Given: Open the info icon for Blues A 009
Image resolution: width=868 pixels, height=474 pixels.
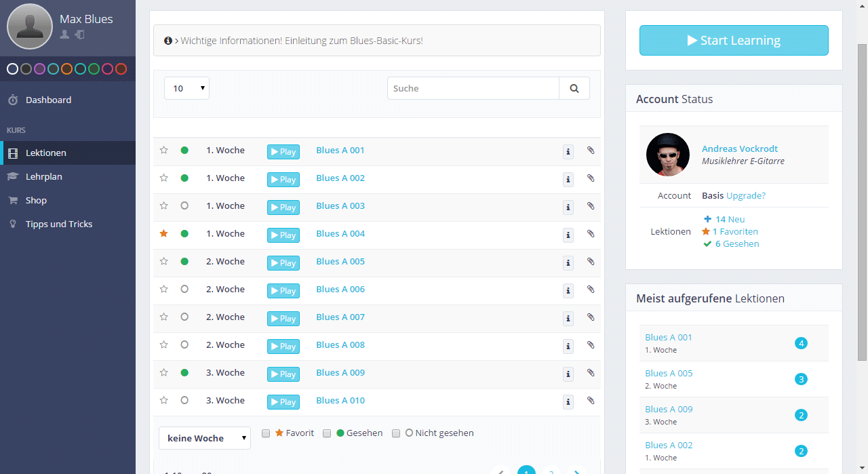Looking at the screenshot, I should pos(568,374).
